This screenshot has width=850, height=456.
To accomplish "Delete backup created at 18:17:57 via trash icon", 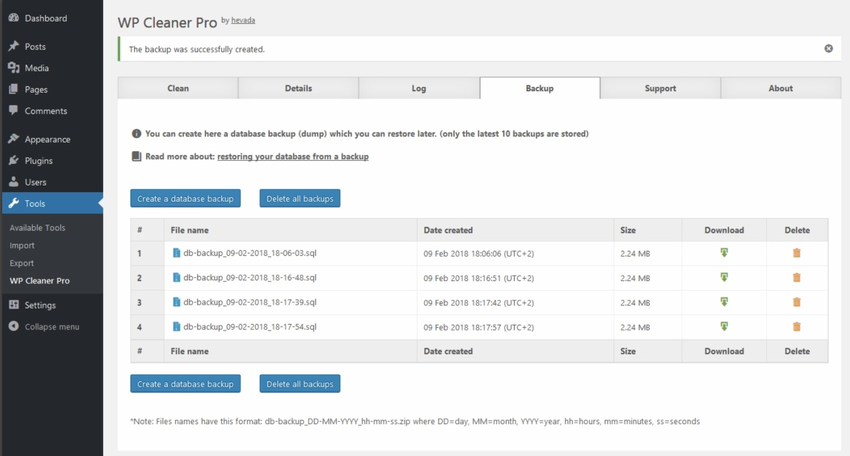I will (796, 326).
